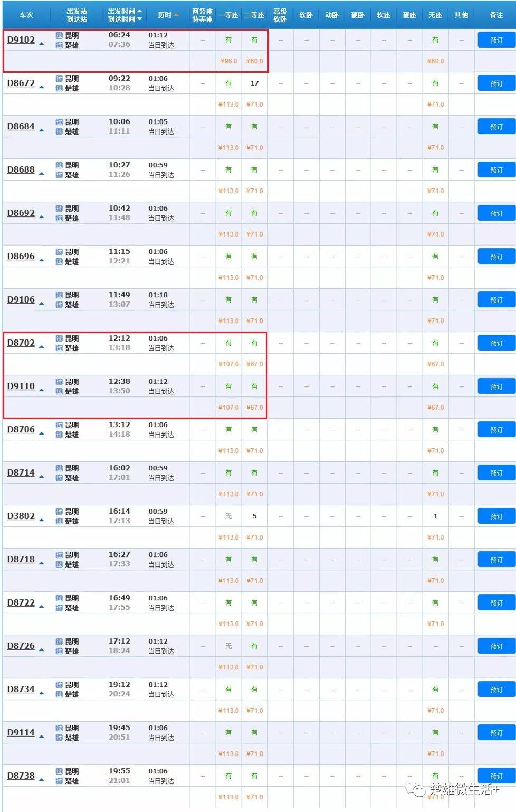Click 昆明 station icon in D8738 row
The height and width of the screenshot is (812, 516).
tap(59, 771)
